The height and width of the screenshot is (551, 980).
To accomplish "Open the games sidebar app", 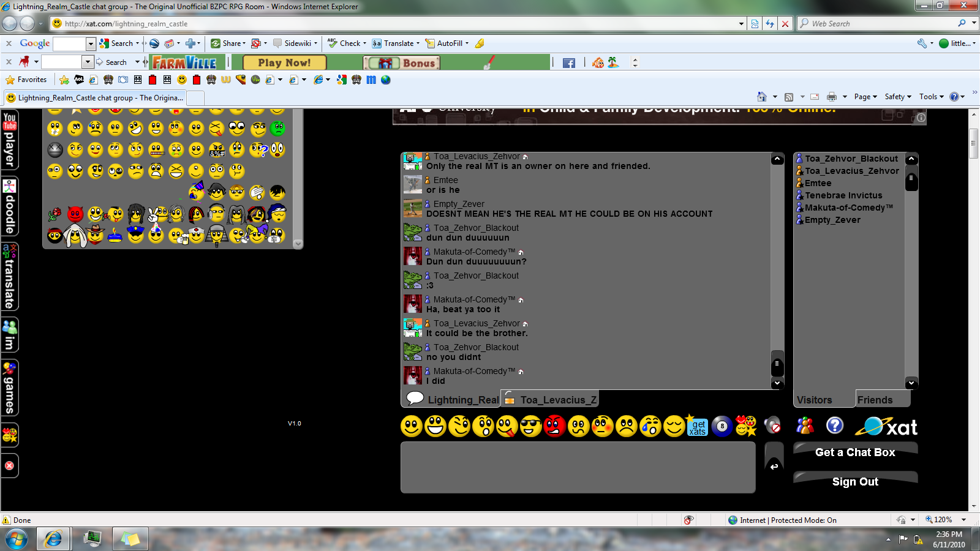I will click(9, 388).
